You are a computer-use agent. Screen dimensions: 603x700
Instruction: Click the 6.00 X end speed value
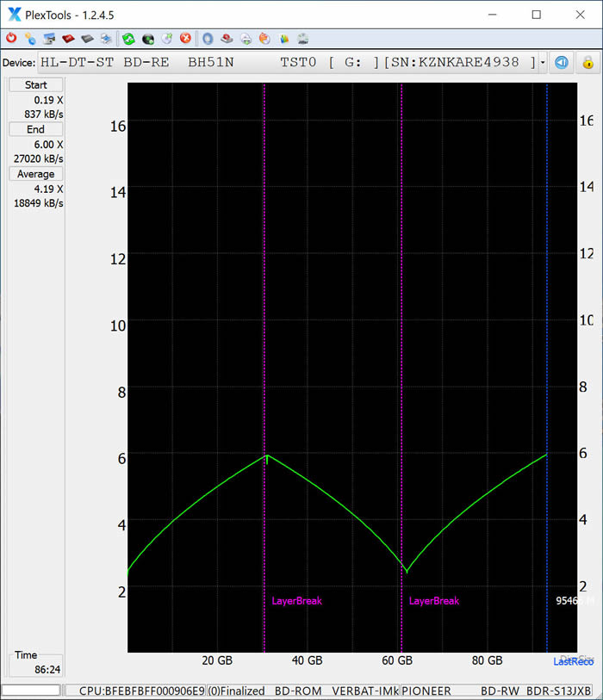coord(49,145)
